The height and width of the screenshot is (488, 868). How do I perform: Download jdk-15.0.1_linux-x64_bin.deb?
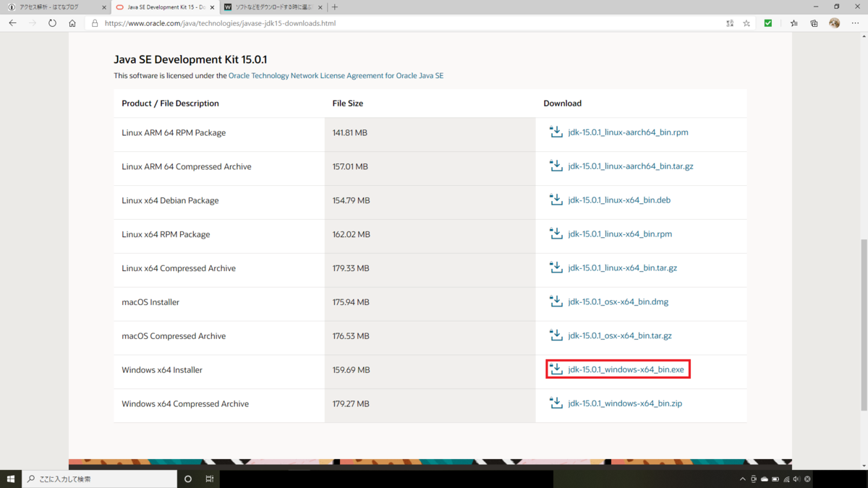(619, 200)
